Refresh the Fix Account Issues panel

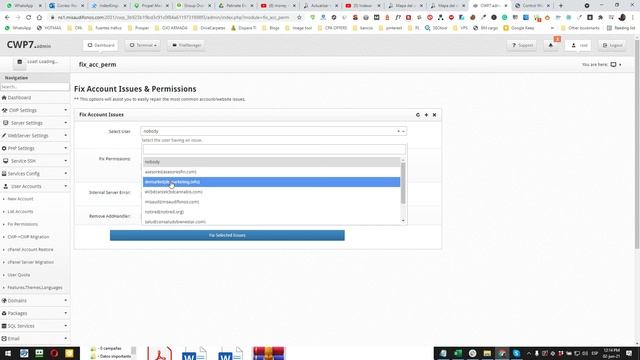418,115
